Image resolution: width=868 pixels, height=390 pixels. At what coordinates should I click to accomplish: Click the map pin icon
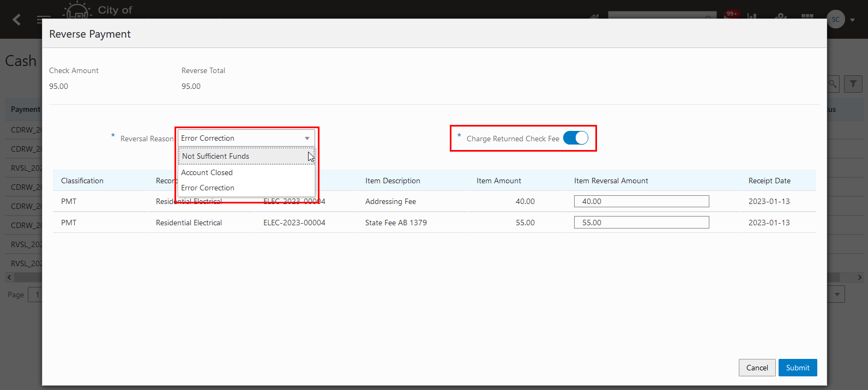click(x=781, y=16)
